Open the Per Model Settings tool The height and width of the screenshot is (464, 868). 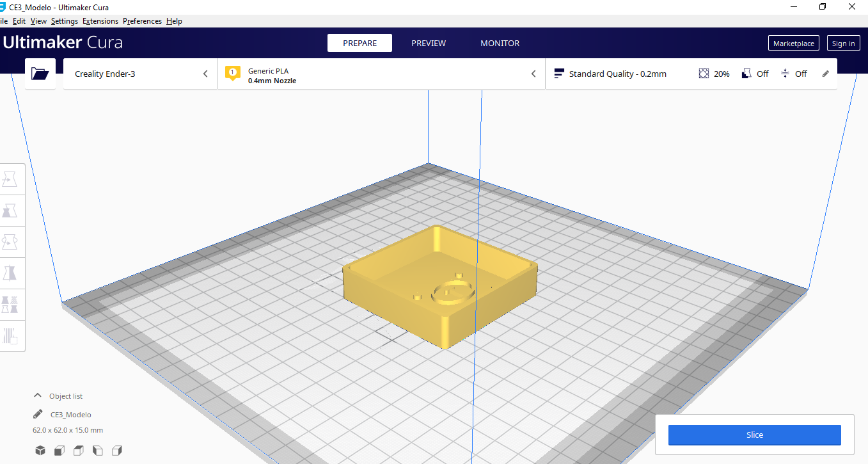(x=10, y=304)
